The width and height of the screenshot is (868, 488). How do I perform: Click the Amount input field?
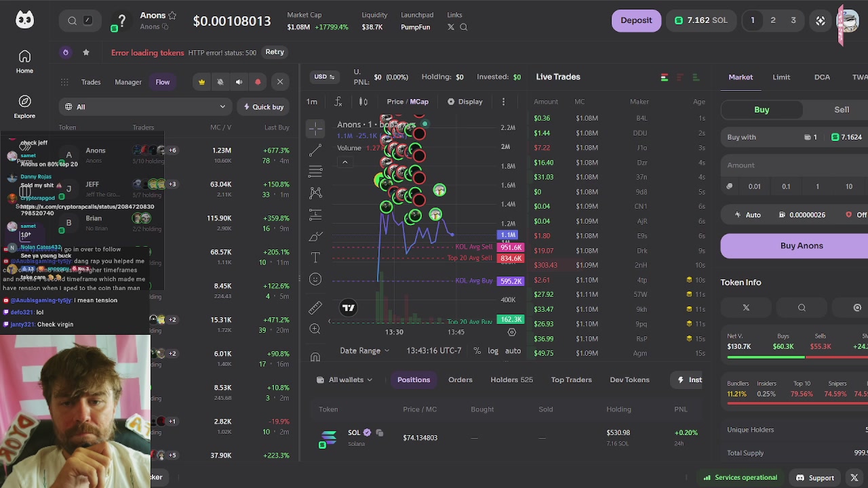[795, 165]
